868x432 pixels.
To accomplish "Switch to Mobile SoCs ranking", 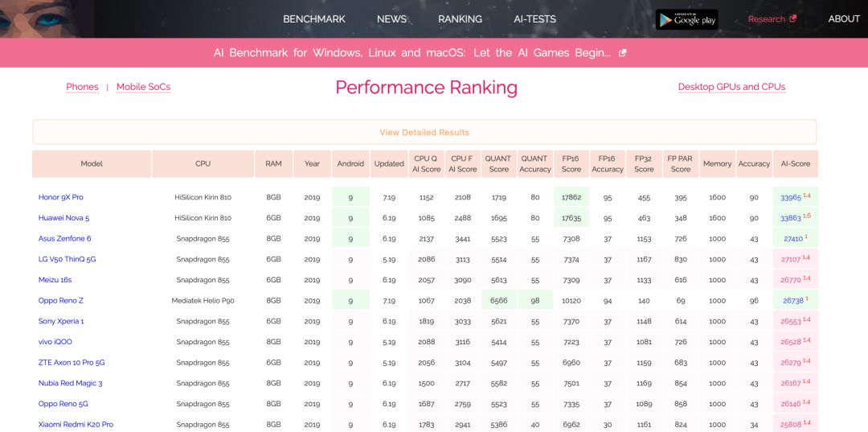I will [143, 87].
